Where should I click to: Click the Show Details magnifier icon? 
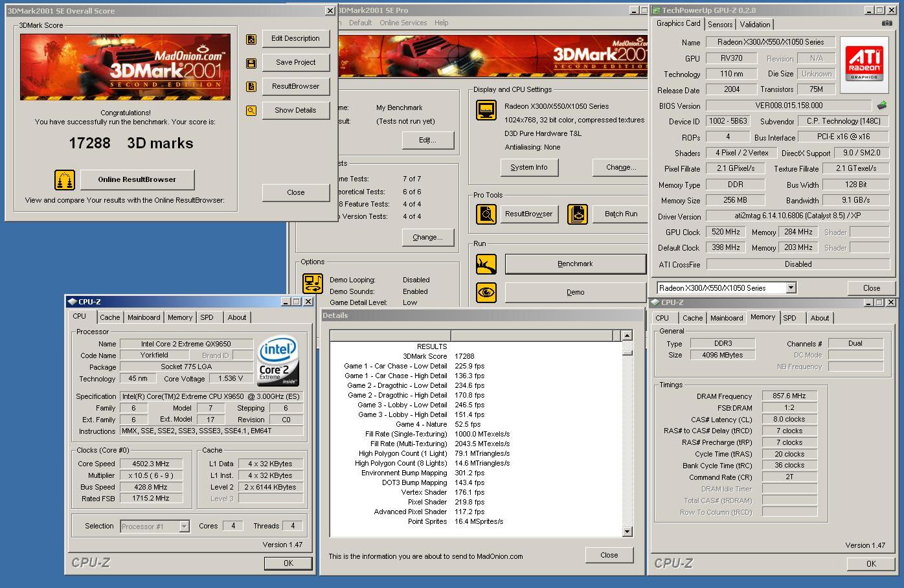coord(251,111)
